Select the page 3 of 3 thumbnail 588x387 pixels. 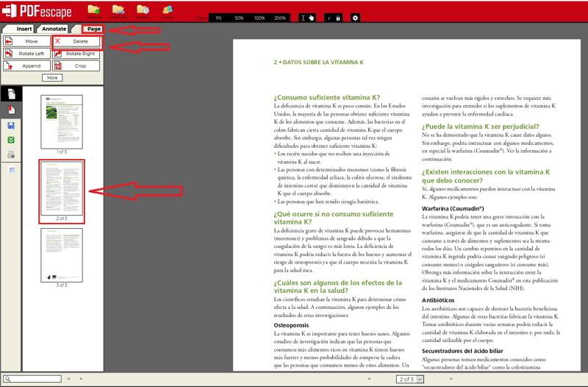62,255
